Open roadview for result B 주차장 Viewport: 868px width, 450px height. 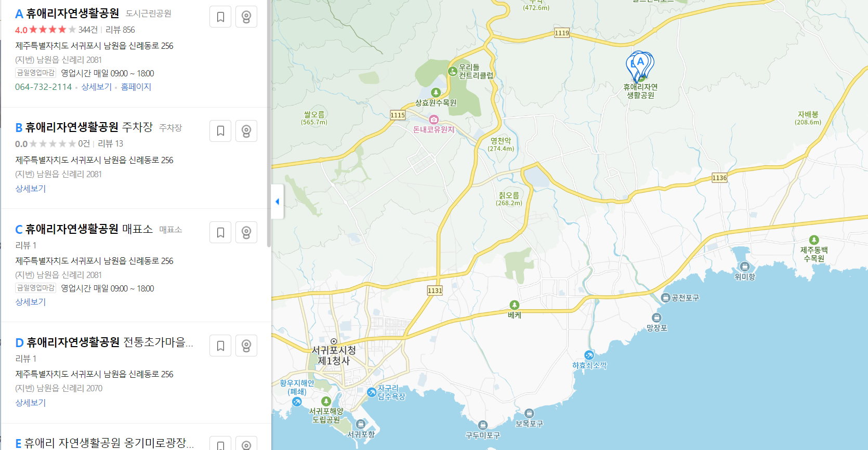click(x=246, y=131)
